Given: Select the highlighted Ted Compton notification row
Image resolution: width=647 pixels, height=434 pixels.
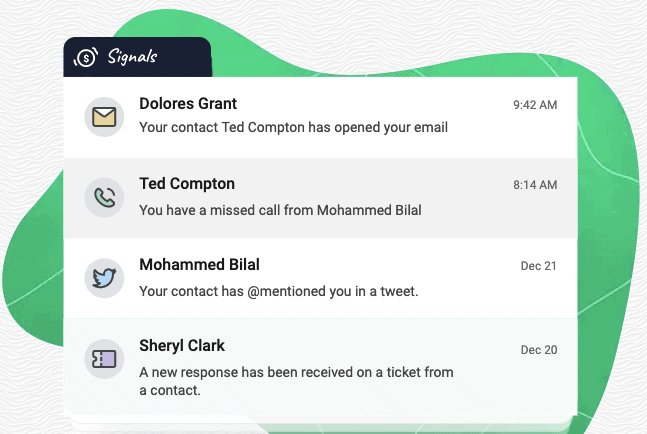Looking at the screenshot, I should (320, 198).
